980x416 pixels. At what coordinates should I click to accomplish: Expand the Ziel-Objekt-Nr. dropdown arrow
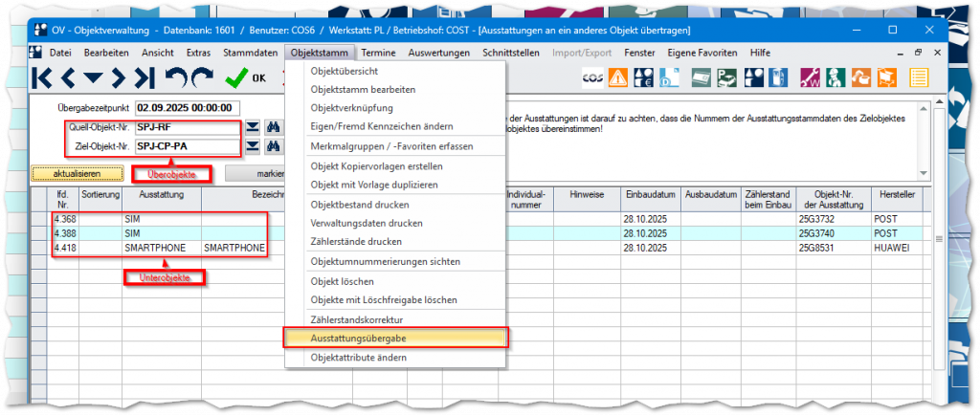(x=253, y=146)
